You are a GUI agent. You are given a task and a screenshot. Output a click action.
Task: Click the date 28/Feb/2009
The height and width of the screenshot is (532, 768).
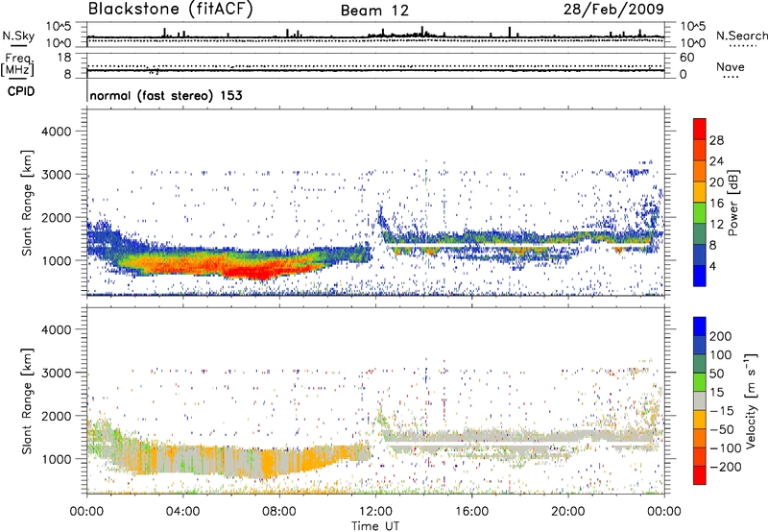(613, 9)
